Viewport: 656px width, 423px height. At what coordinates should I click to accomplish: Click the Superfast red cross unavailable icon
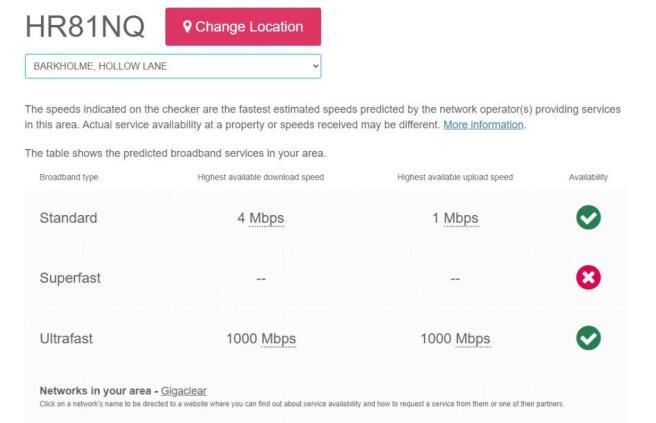point(588,278)
